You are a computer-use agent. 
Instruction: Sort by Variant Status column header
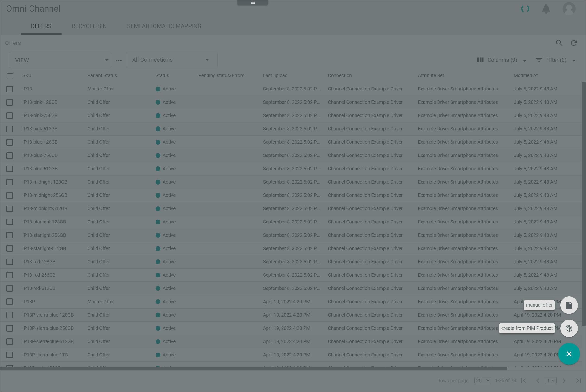(102, 75)
